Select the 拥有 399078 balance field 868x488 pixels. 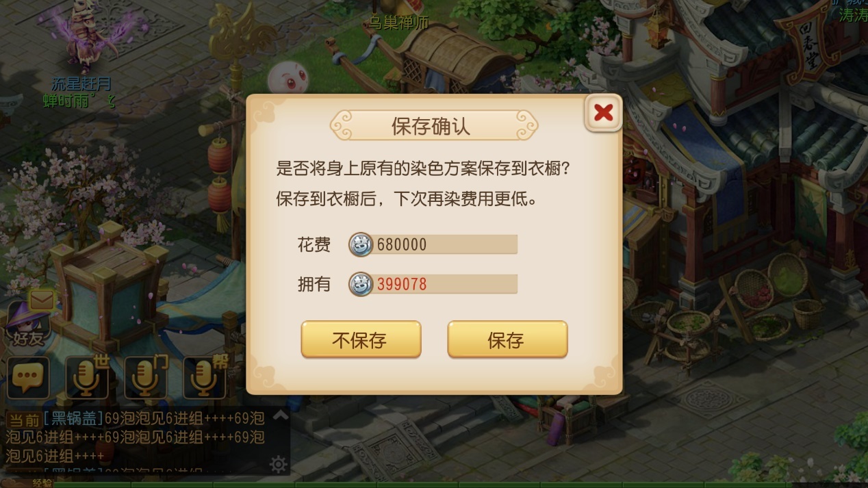click(433, 284)
